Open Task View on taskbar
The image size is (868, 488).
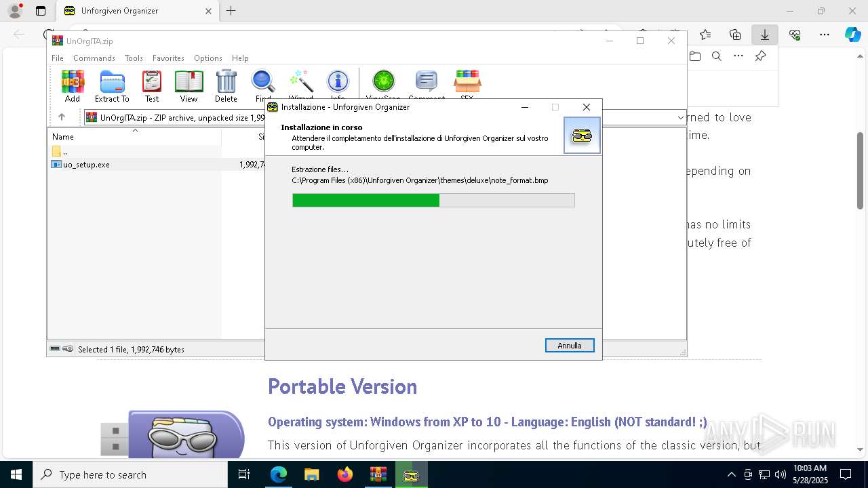(244, 474)
